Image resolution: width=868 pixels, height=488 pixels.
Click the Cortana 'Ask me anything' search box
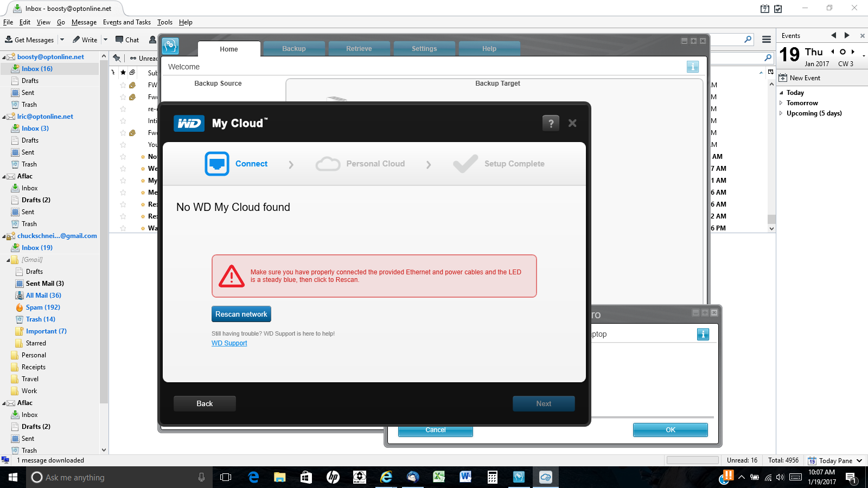119,477
